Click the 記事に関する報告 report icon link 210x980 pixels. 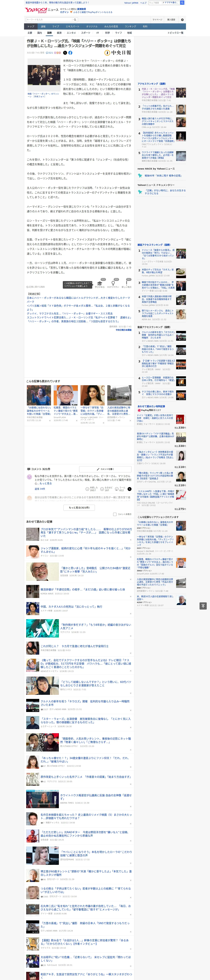[x=35, y=287]
